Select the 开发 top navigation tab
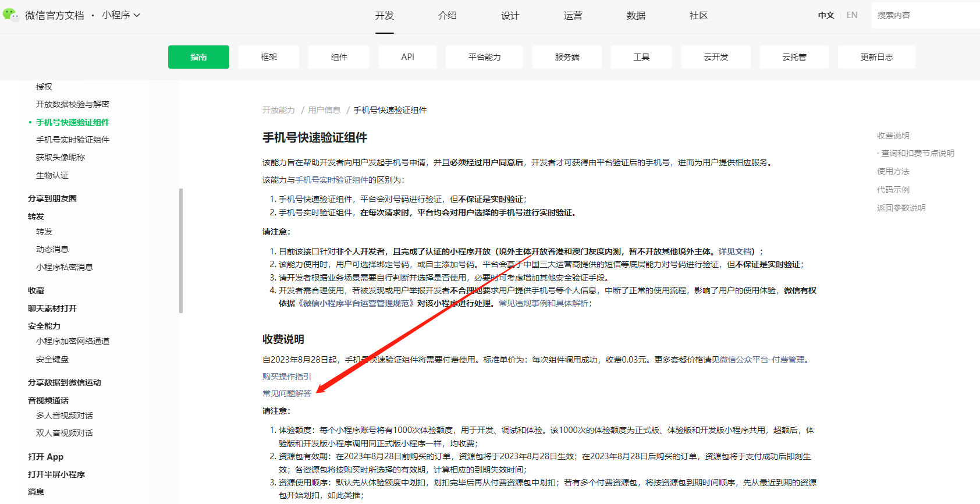The width and height of the screenshot is (980, 504). [385, 16]
